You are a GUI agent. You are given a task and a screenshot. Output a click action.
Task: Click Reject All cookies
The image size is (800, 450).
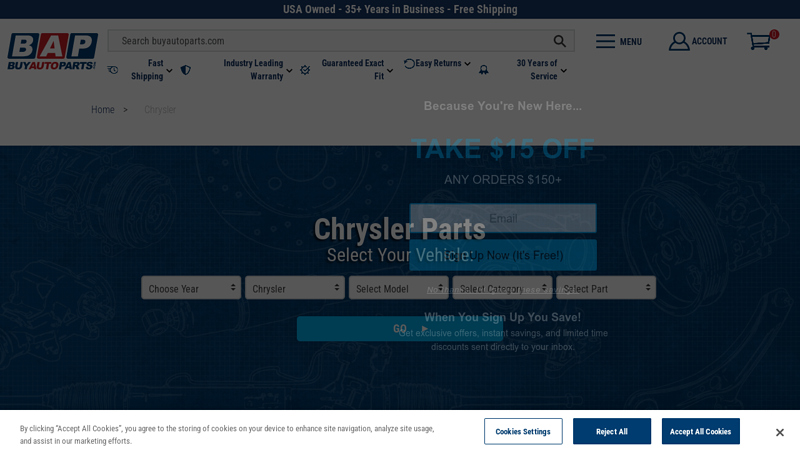click(612, 432)
